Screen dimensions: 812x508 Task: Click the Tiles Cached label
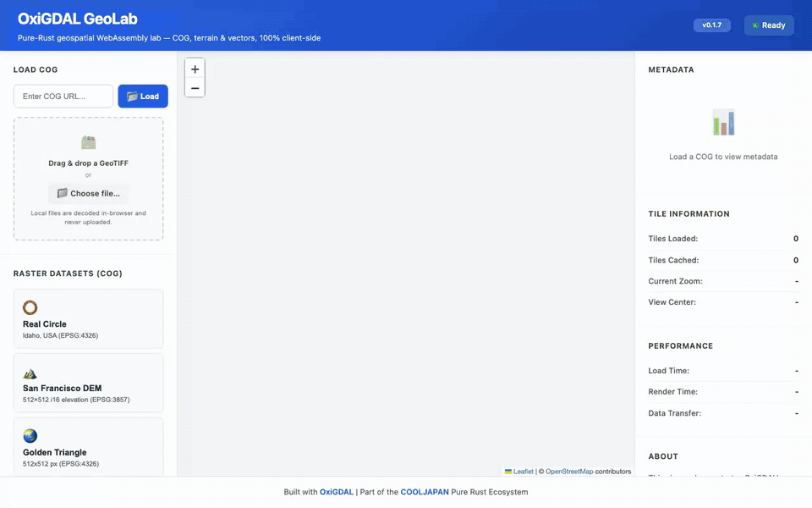click(x=673, y=260)
